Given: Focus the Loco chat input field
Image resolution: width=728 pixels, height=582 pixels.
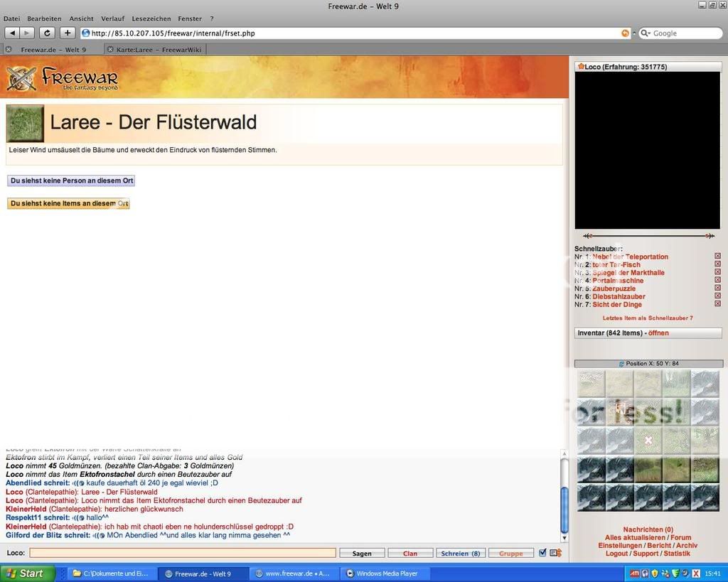Looking at the screenshot, I should point(183,553).
